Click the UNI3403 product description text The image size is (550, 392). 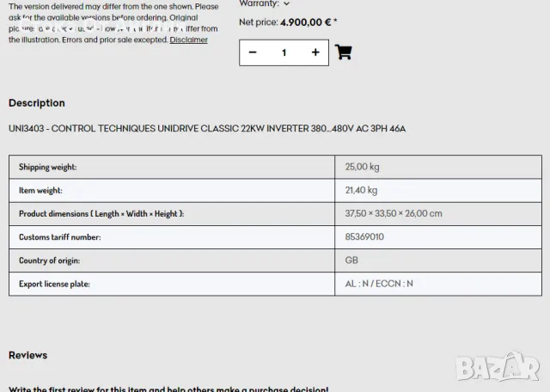pyautogui.click(x=206, y=129)
